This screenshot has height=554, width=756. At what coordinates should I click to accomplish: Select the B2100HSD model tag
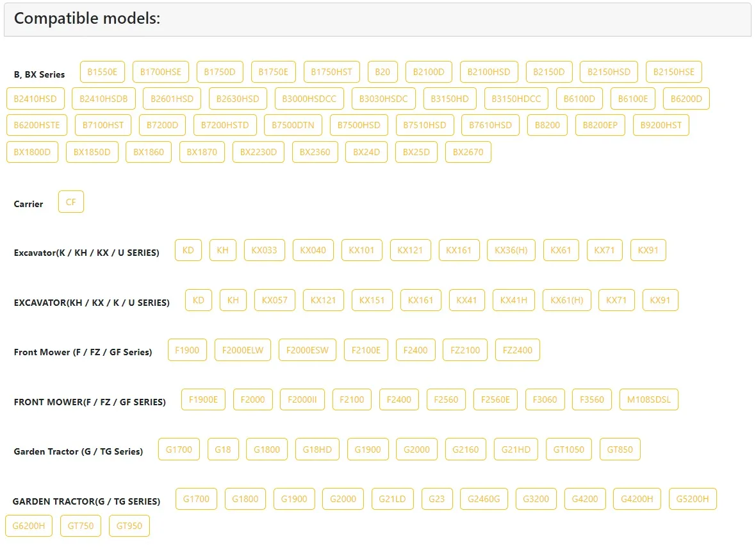click(x=488, y=72)
